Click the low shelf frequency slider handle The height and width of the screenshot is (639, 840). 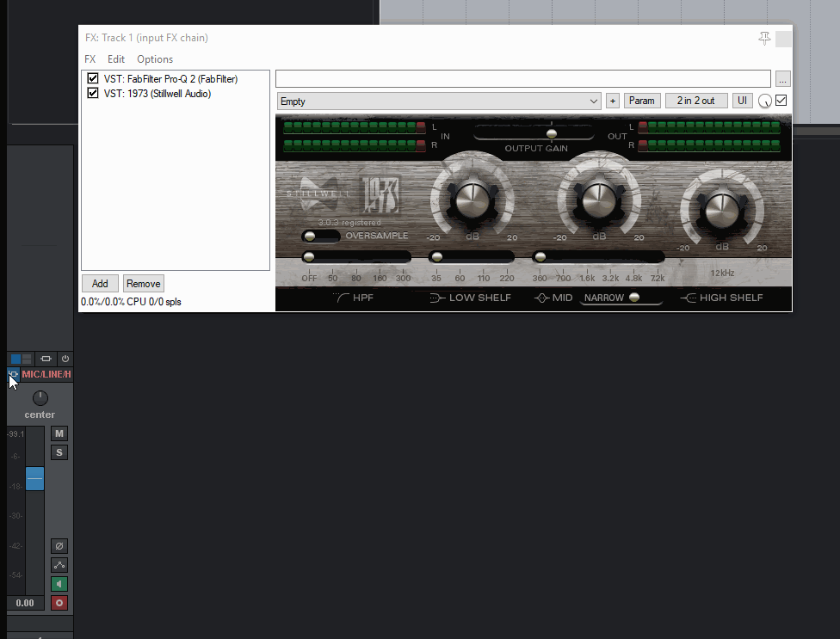[437, 257]
